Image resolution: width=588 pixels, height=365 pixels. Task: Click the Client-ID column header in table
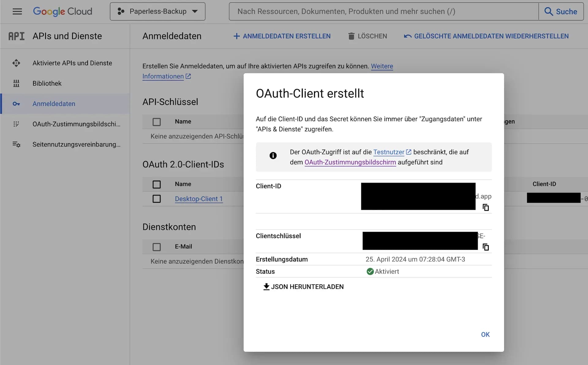click(x=544, y=184)
